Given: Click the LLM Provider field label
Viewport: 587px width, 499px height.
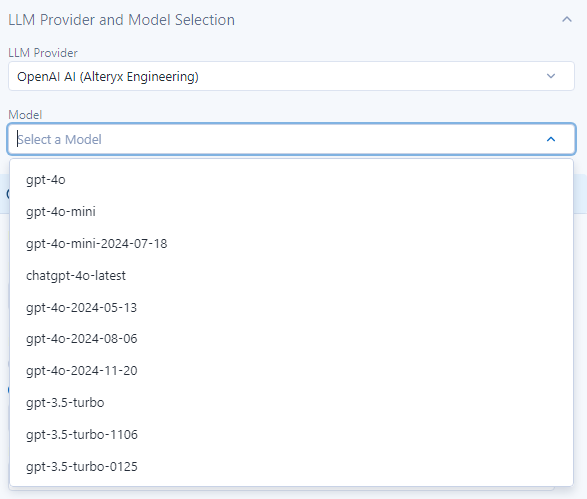Looking at the screenshot, I should [43, 53].
